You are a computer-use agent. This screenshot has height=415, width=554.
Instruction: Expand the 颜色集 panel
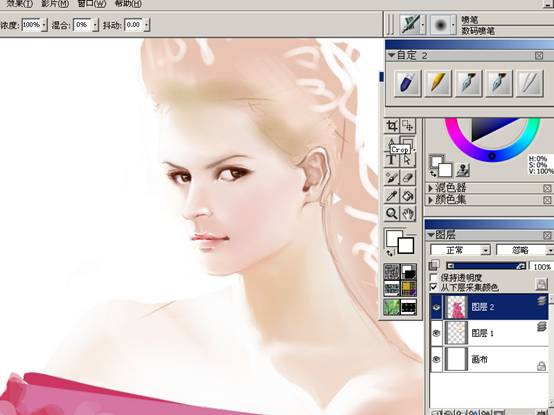point(430,200)
